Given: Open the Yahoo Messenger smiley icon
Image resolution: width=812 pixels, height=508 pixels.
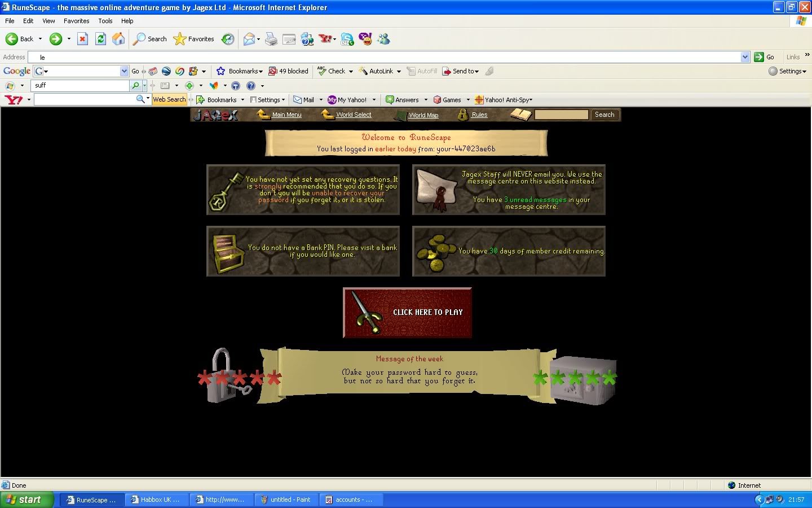Looking at the screenshot, I should [365, 39].
